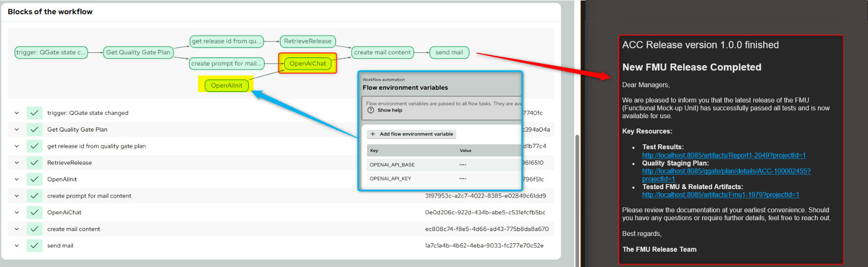Expand the trigger QGate state changed row

(17, 113)
